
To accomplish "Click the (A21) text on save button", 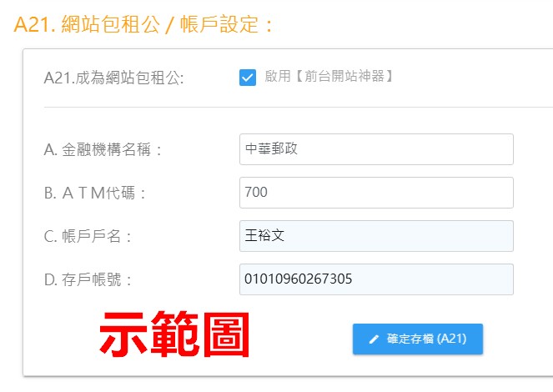I will point(452,339).
